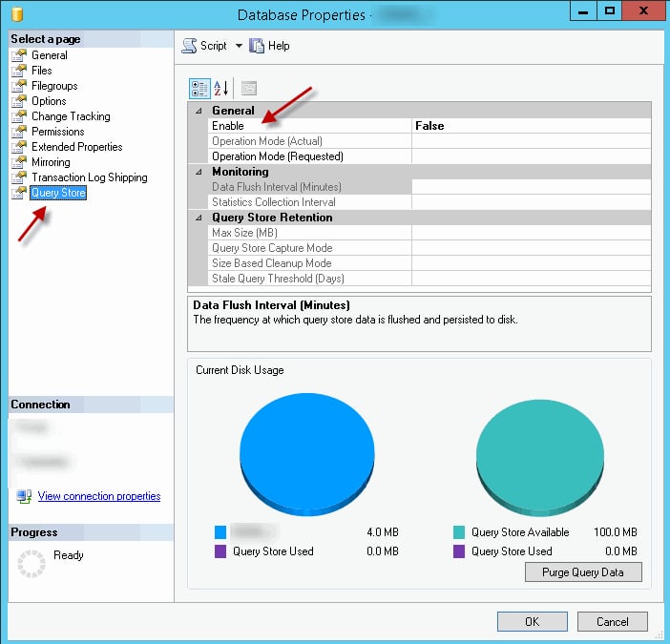Collapse the Monitoring property category

tap(199, 172)
